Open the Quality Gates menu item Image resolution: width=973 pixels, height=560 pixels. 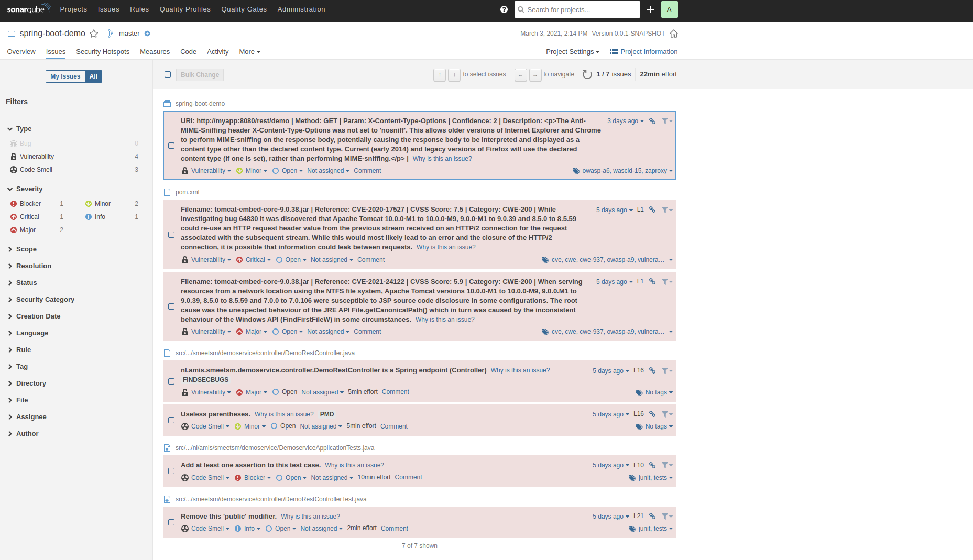[244, 9]
